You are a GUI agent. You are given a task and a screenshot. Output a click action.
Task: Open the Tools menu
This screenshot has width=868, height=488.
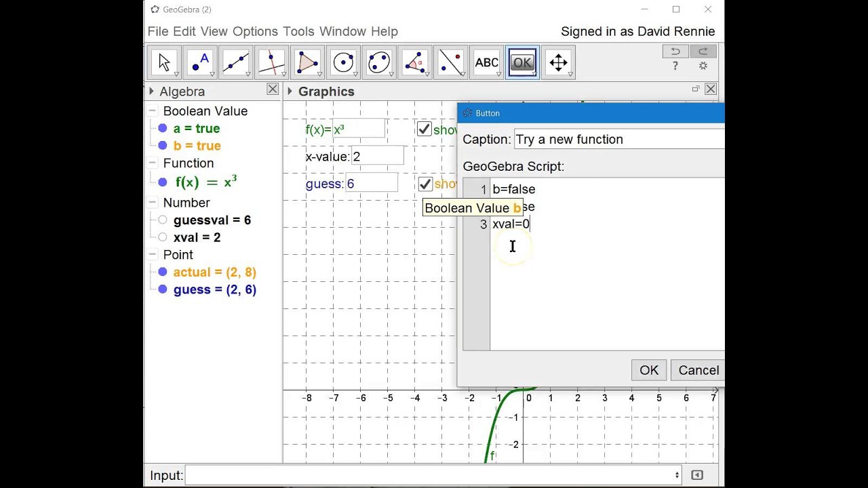[298, 31]
